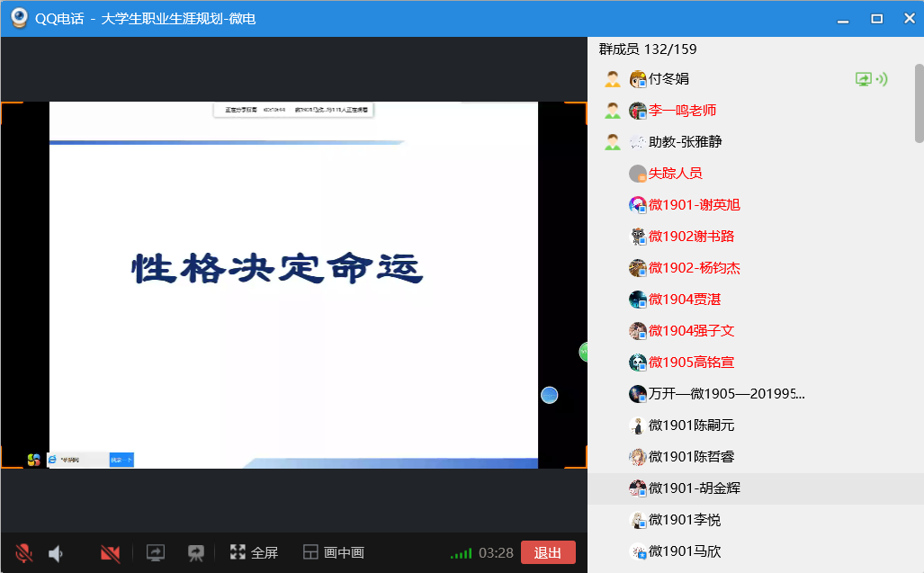Click the green signal strength bars
This screenshot has height=573, width=924.
[461, 553]
